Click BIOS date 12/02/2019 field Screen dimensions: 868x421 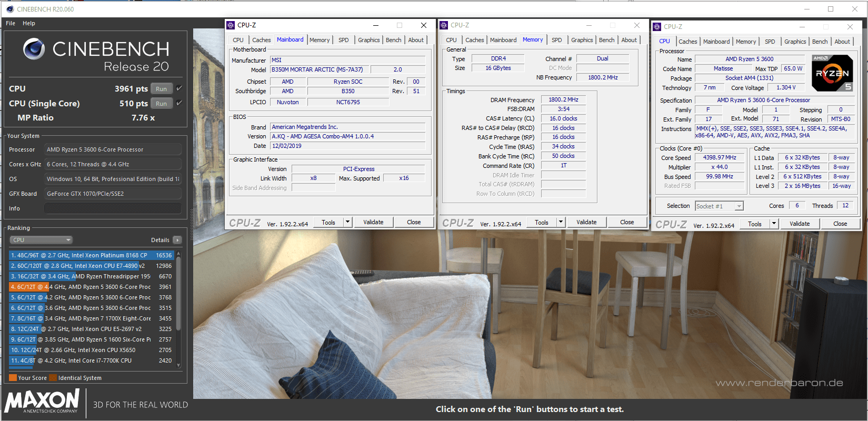[347, 146]
